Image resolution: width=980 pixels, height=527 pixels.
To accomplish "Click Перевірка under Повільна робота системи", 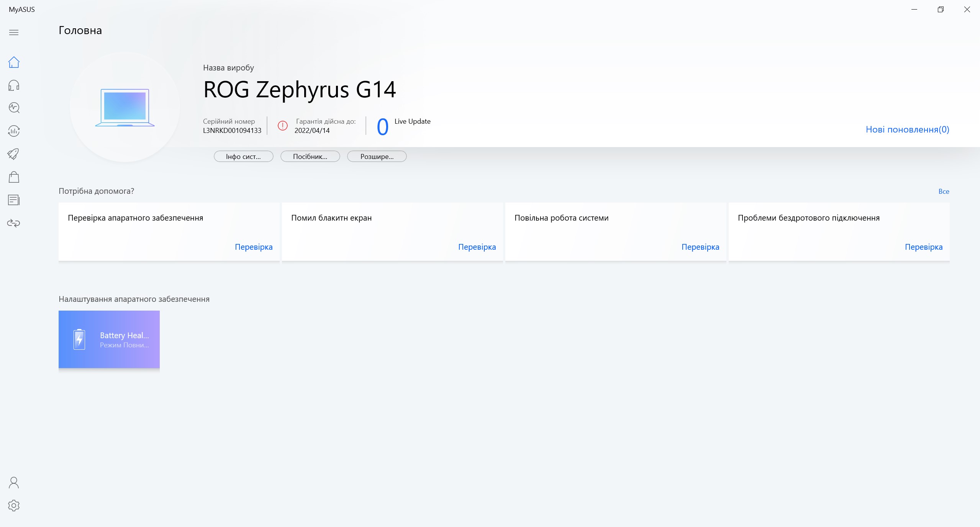I will (x=700, y=247).
